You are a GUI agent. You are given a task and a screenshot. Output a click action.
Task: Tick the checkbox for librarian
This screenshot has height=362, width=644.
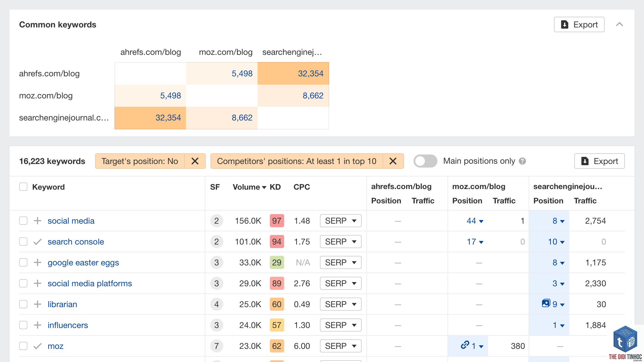tap(23, 304)
